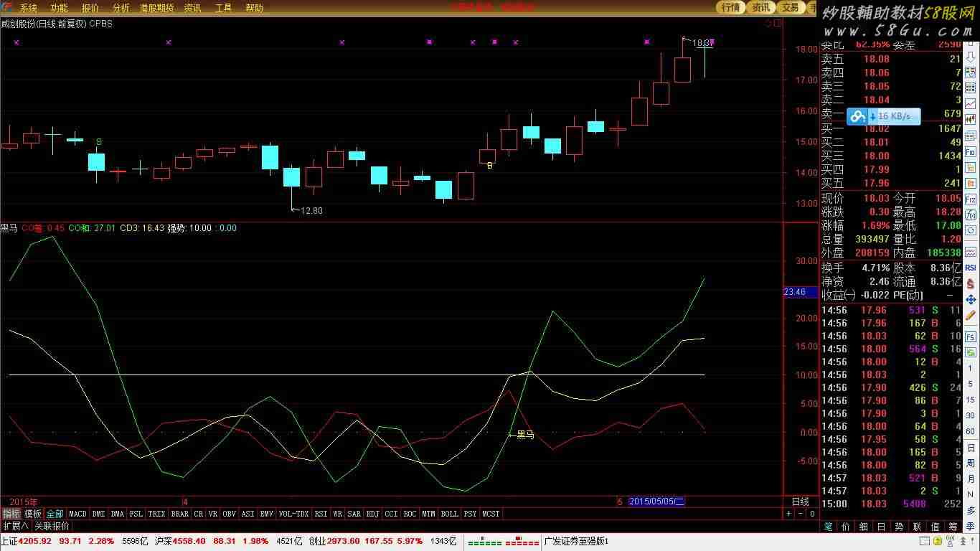Switch to the 模板 tab

coord(33,514)
